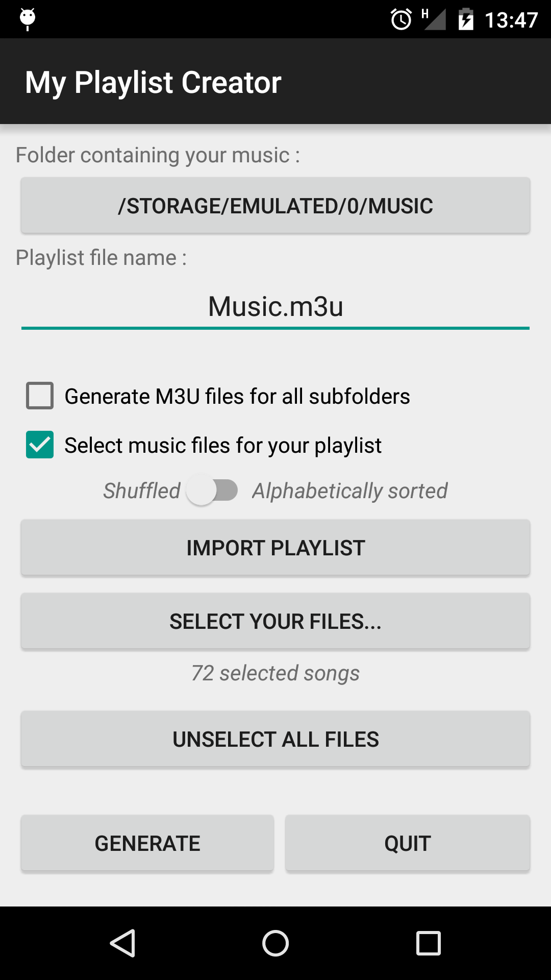Tap the debug notification icon in status bar
Viewport: 551px width, 980px height.
coord(28,19)
